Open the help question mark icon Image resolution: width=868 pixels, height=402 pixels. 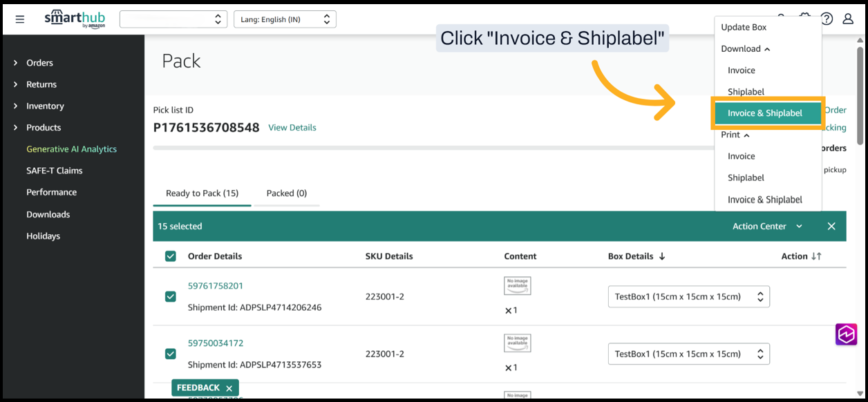[x=827, y=19]
